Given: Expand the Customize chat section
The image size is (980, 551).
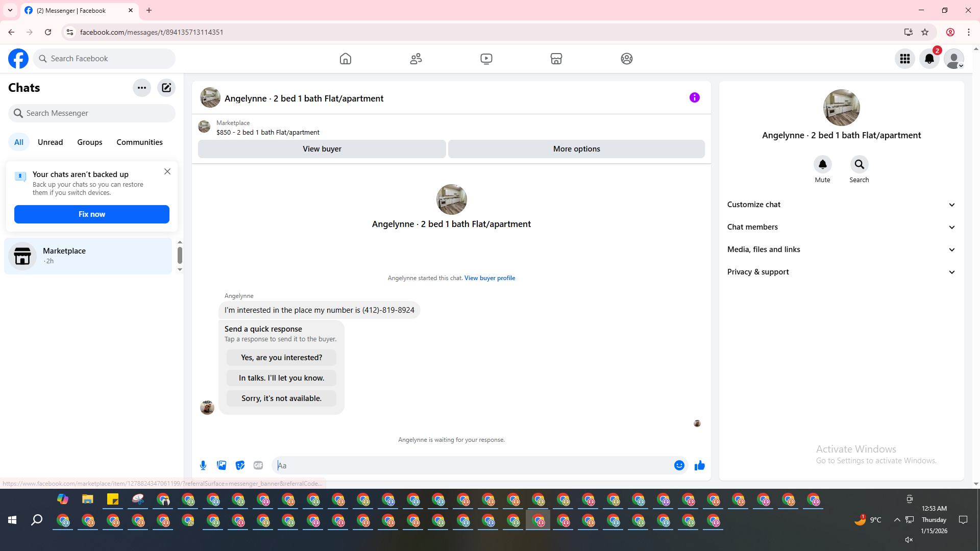Looking at the screenshot, I should [x=841, y=205].
